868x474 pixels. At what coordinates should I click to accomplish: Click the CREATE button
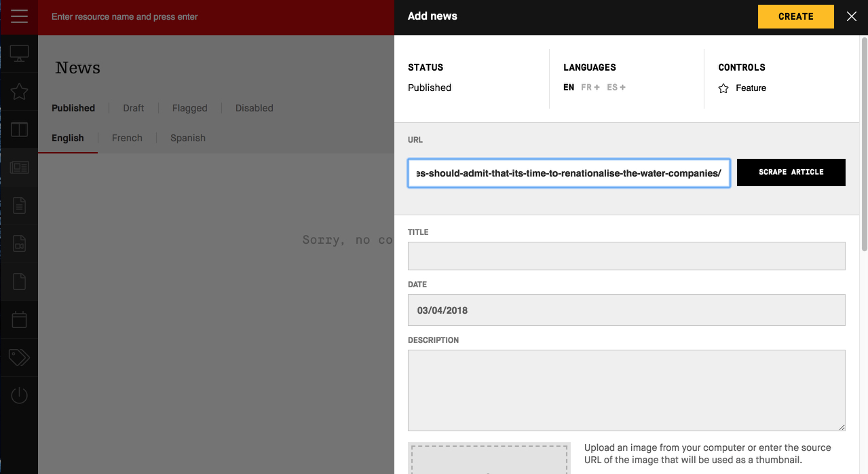(x=795, y=16)
